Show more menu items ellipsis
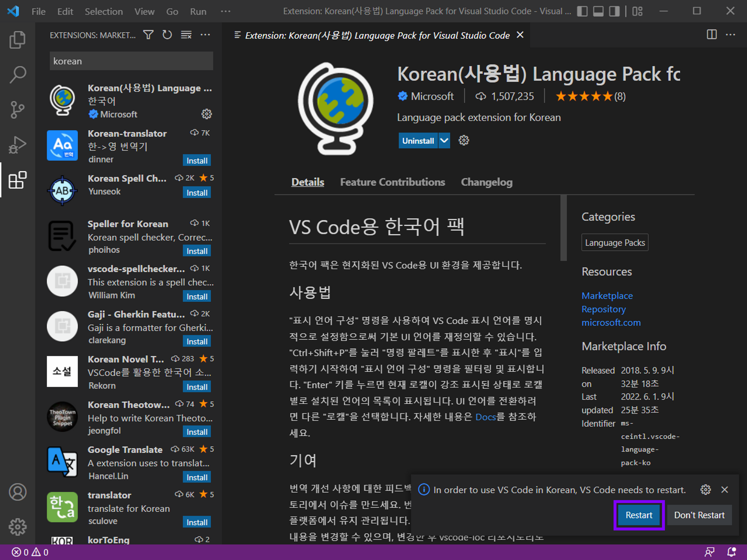Screen dimensions: 747x560 (x=226, y=11)
